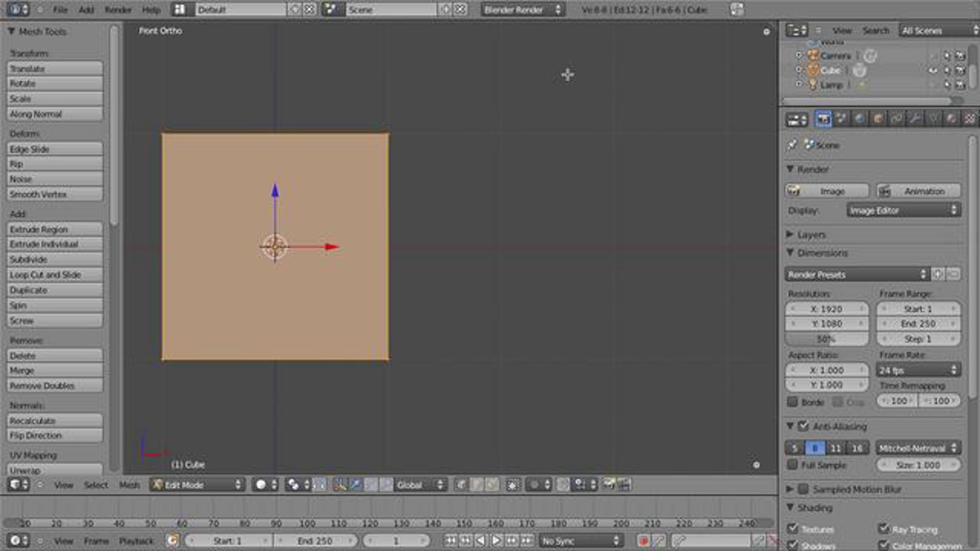980x551 pixels.
Task: Open the File menu
Action: (60, 9)
